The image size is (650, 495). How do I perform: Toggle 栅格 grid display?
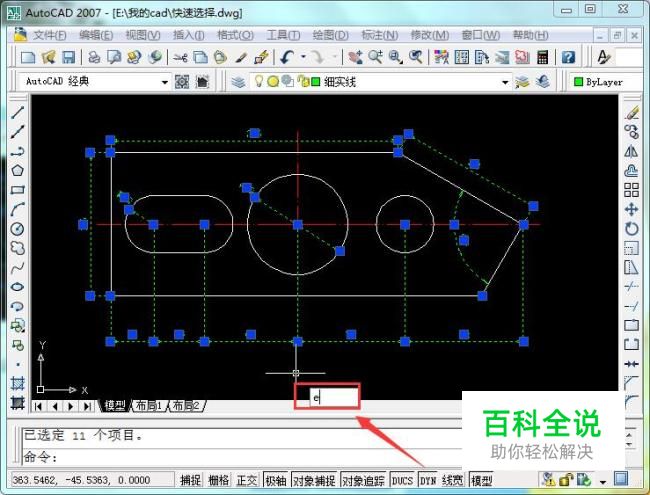(218, 480)
